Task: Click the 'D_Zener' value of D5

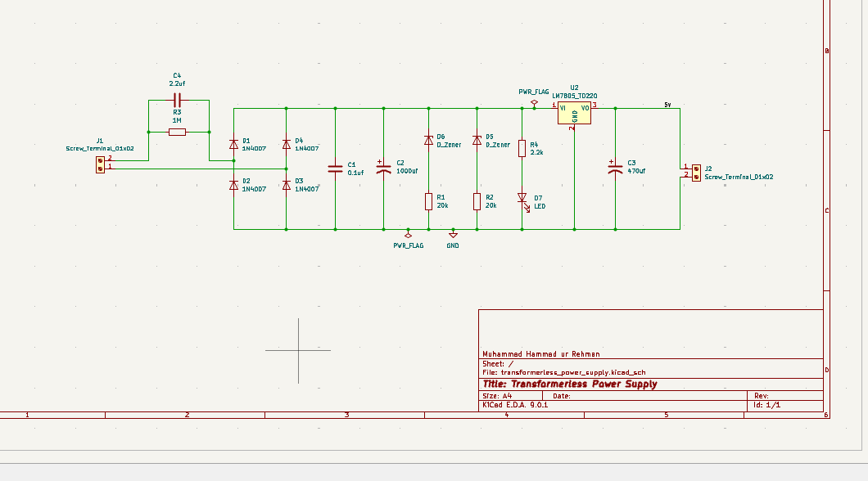Action: point(498,145)
